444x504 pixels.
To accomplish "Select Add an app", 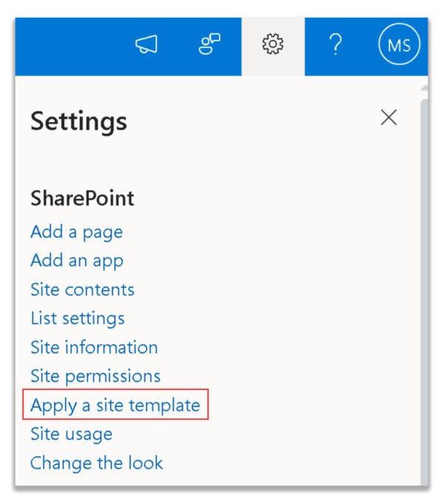I will (77, 261).
